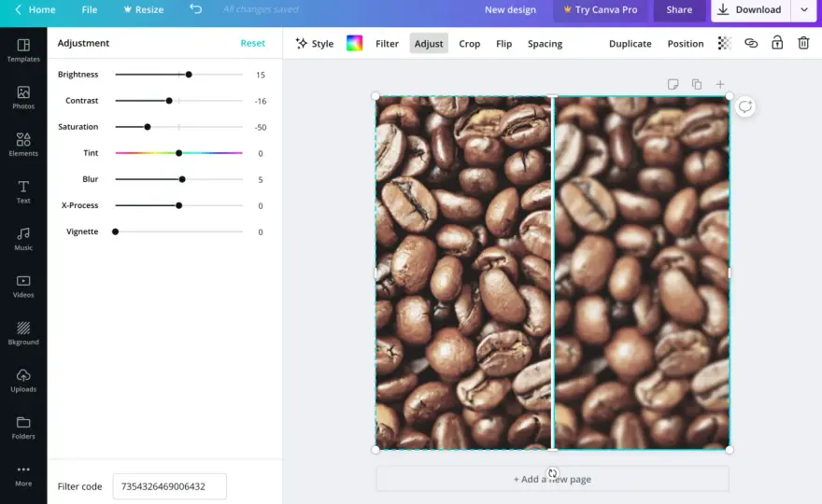Open the File menu
The image size is (822, 504).
click(x=89, y=9)
